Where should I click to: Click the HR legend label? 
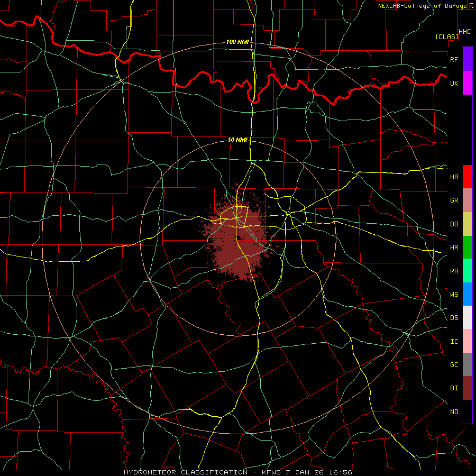coord(454,248)
